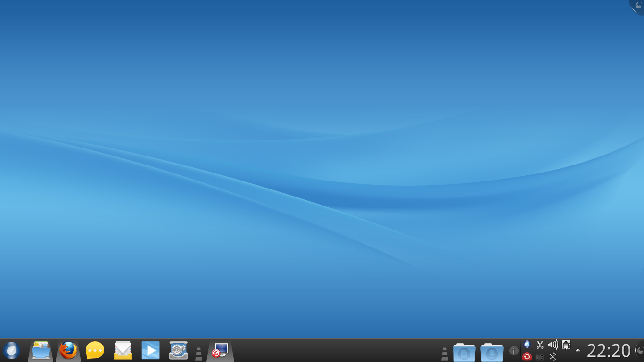Screen dimensions: 644x362
Task: Open Bluetooth options from the system tray
Action: (553, 357)
